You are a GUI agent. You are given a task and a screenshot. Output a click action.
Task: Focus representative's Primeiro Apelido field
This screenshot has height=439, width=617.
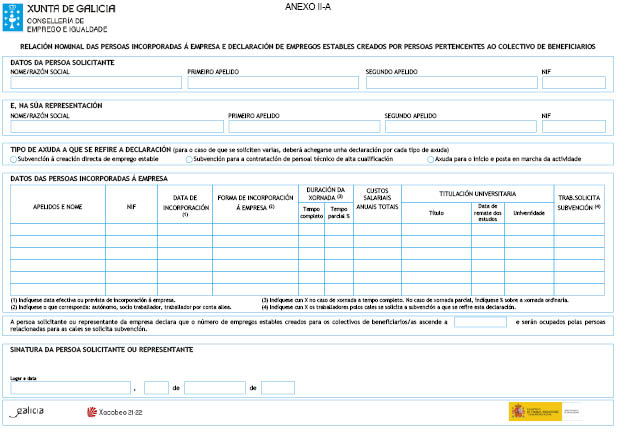[303, 127]
